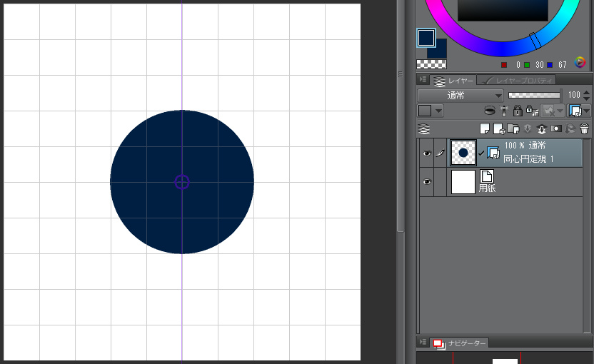Delete layer with the trash can icon
Image resolution: width=594 pixels, height=364 pixels.
tap(584, 129)
